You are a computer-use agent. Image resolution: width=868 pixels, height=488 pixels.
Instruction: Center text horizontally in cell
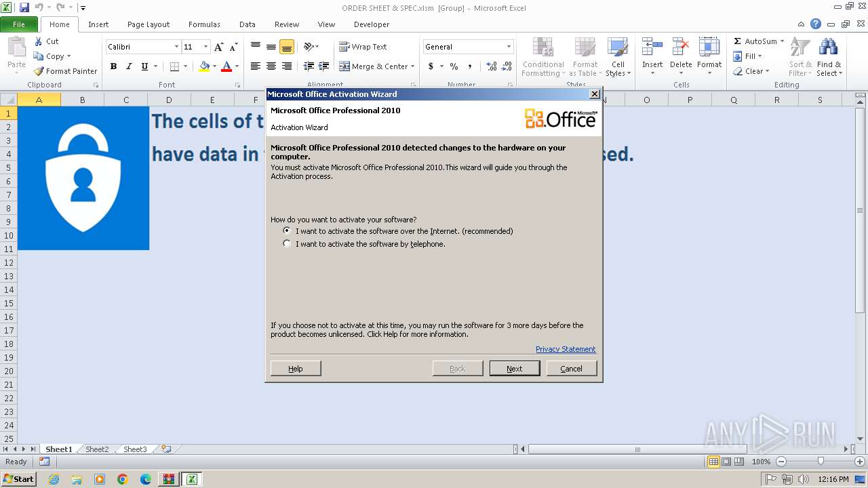(271, 66)
